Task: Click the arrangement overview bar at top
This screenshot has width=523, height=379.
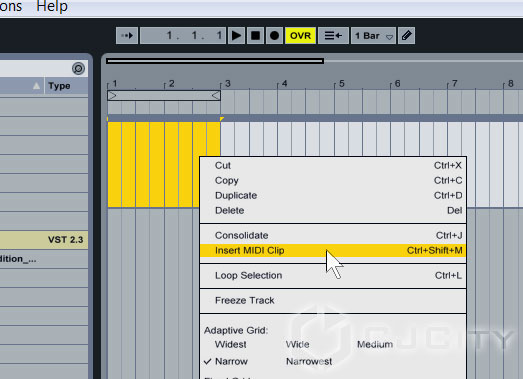Action: pyautogui.click(x=215, y=61)
